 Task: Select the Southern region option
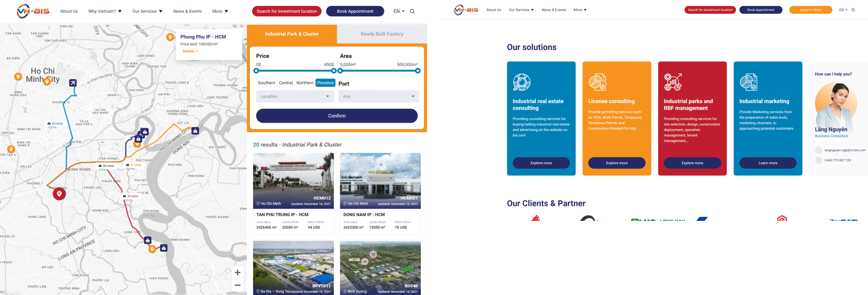(x=266, y=83)
